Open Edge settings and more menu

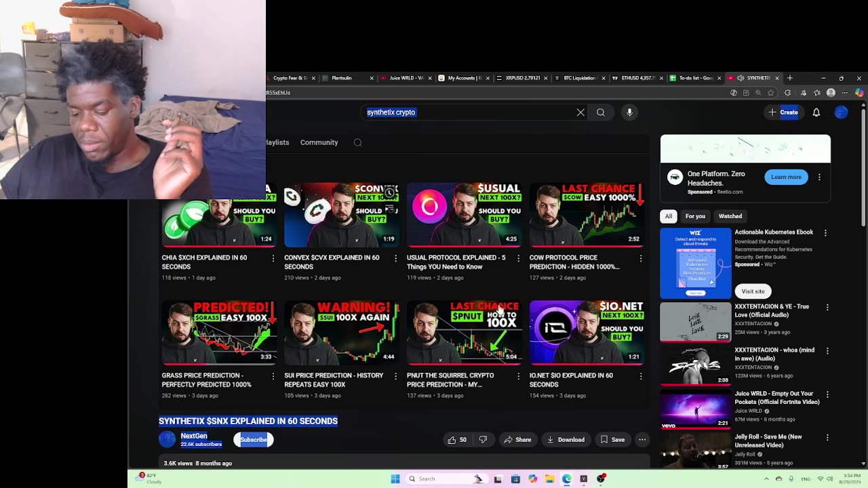845,93
